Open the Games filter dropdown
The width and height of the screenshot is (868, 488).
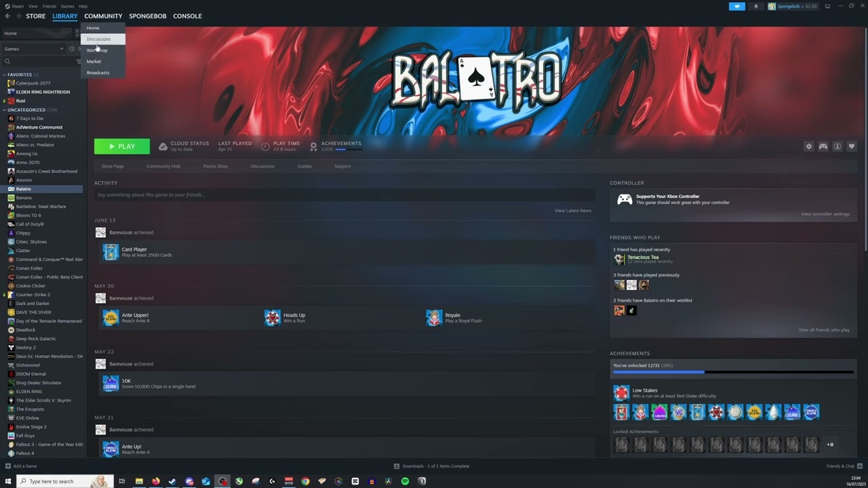pyautogui.click(x=33, y=49)
